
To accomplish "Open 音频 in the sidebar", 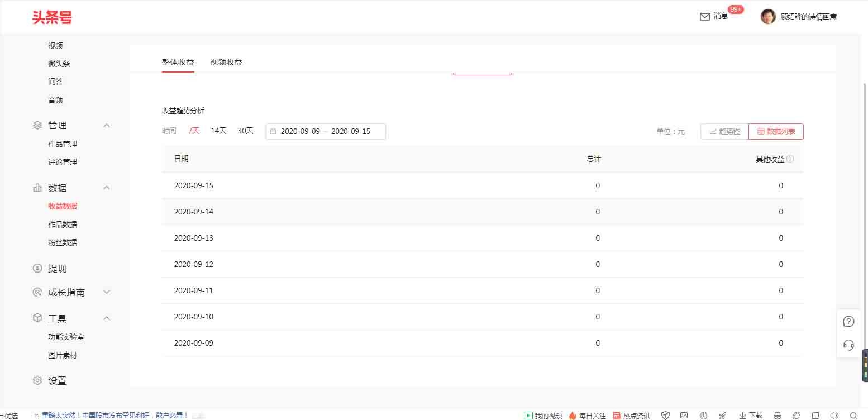I will coord(55,100).
